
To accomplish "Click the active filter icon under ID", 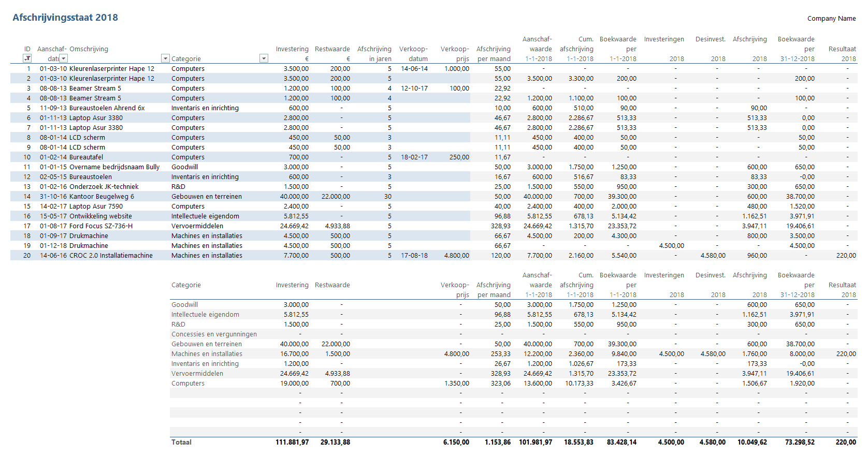I will tap(27, 58).
